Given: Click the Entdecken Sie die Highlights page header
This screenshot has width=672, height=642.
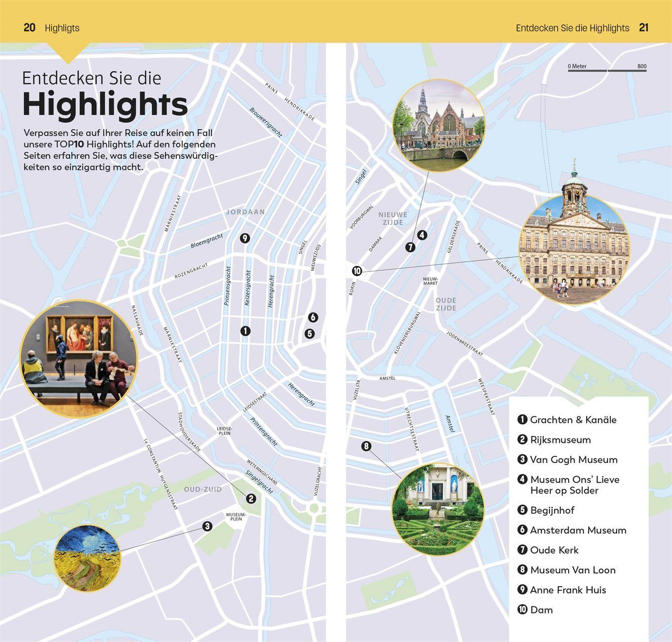Looking at the screenshot, I should (x=573, y=28).
